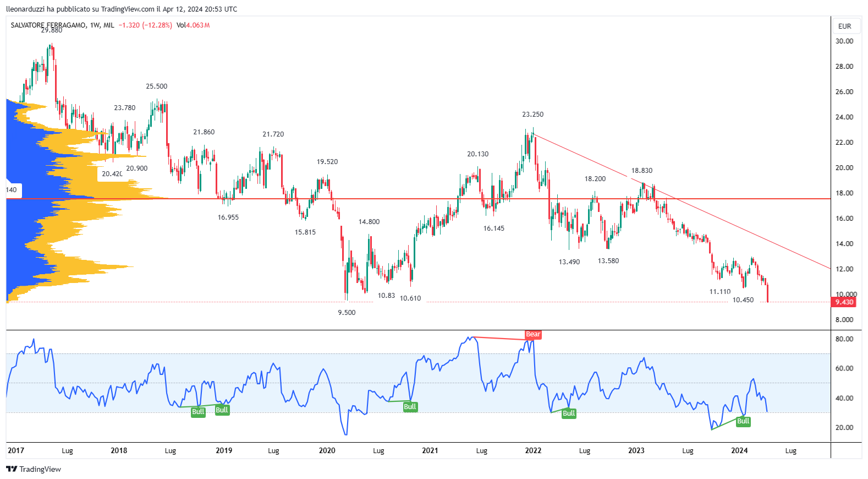Click the TradingView logo at bottom
This screenshot has width=868, height=479.
tap(34, 469)
